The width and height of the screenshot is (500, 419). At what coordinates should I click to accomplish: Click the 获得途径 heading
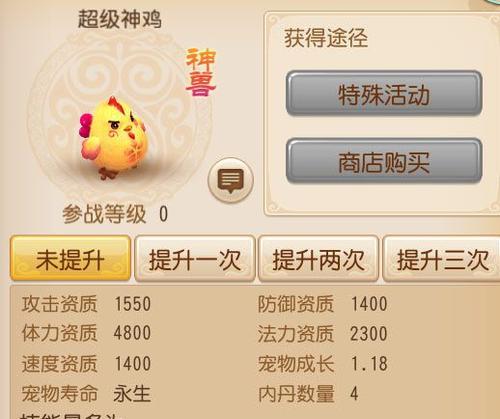tap(326, 38)
